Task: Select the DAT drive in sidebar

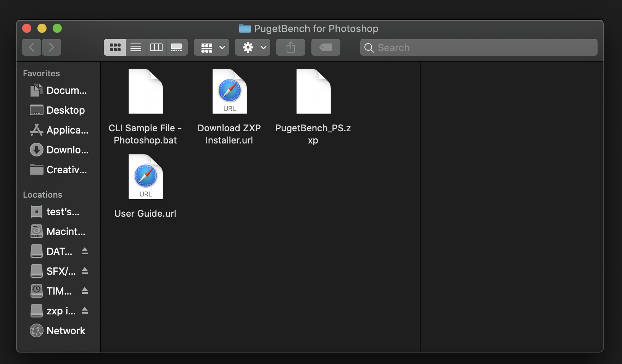Action: (52, 251)
